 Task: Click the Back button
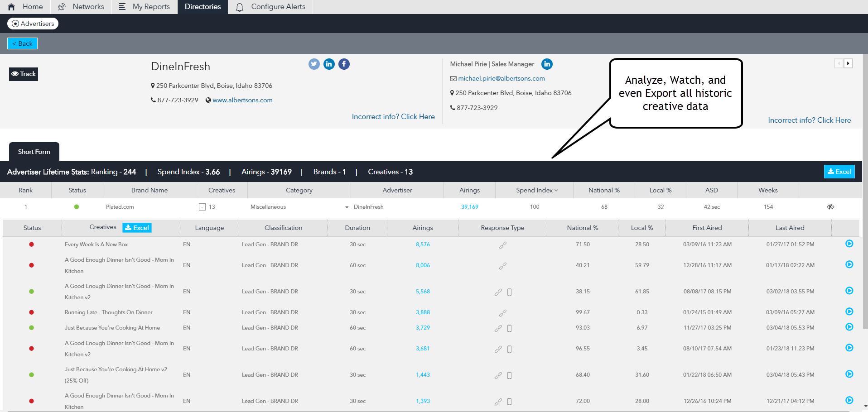point(22,43)
